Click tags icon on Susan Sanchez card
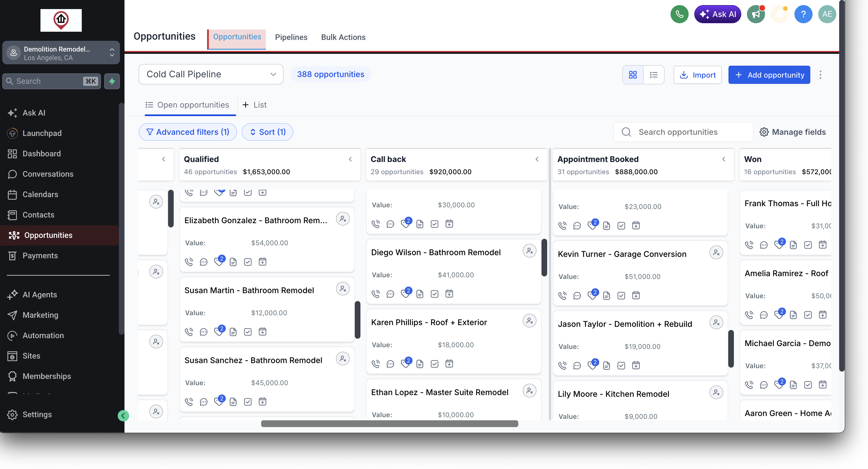Viewport: 868px width, 469px height. coord(219,401)
